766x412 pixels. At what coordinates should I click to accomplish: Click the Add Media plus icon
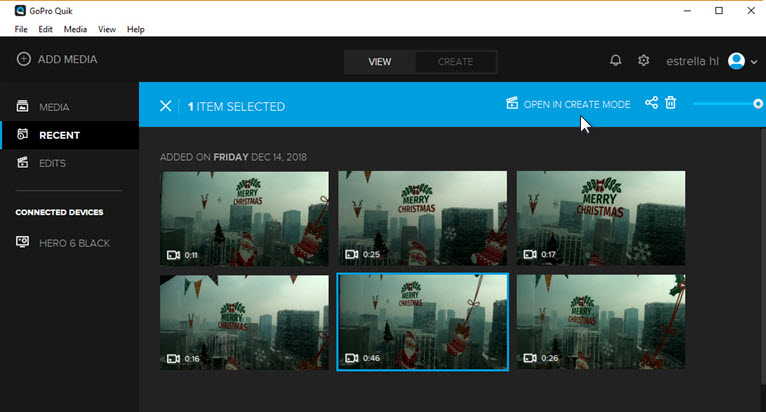(23, 59)
